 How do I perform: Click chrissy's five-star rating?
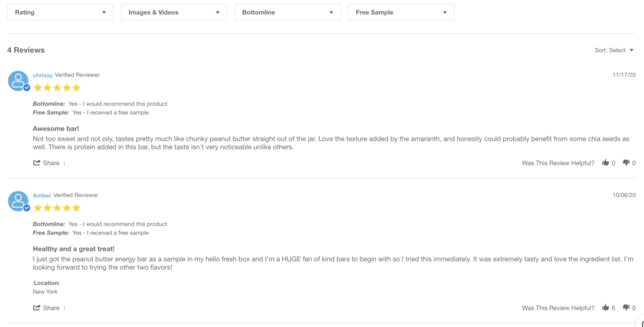(57, 87)
